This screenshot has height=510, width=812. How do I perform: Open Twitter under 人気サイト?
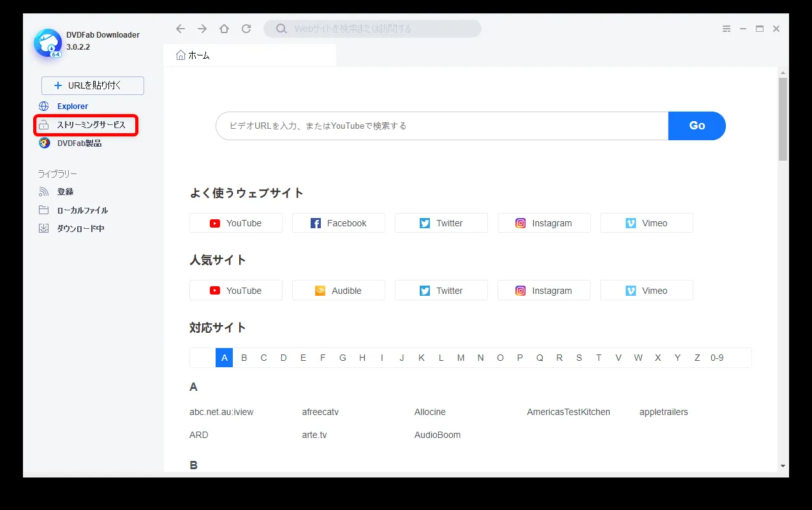(x=441, y=291)
